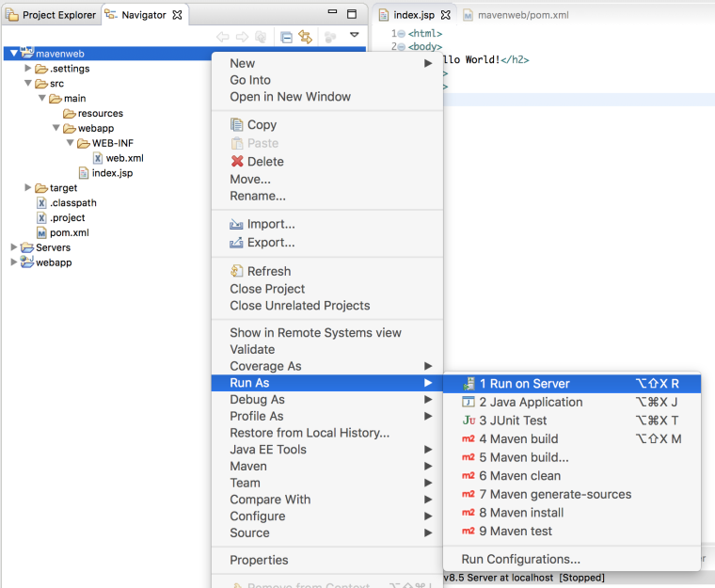Expand the .settings folder
Screen dimensions: 715x588
[28, 68]
